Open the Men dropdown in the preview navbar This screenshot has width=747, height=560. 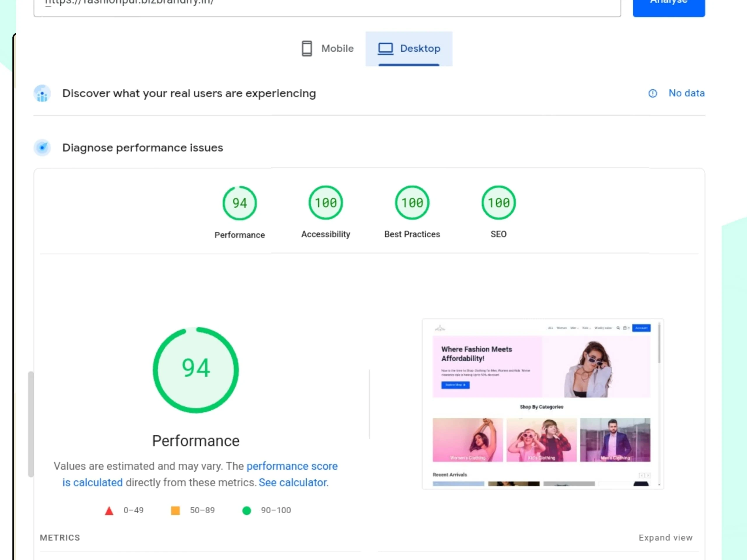tap(574, 328)
